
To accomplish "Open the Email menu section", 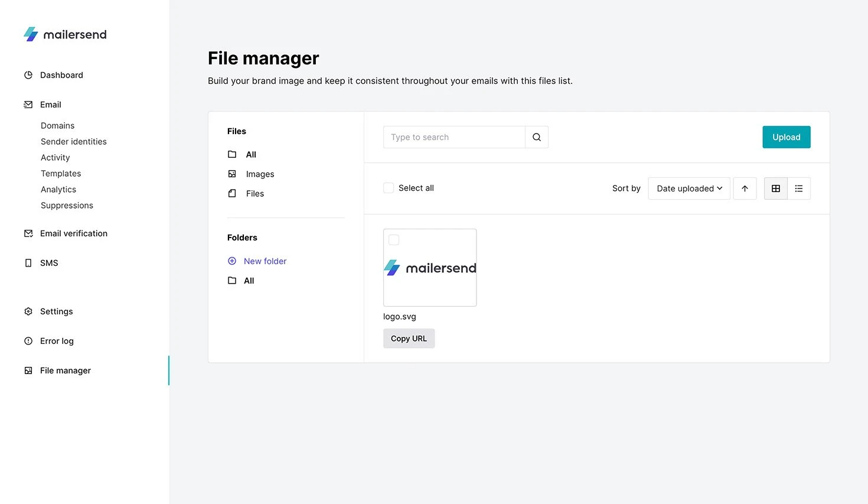I will tap(50, 105).
